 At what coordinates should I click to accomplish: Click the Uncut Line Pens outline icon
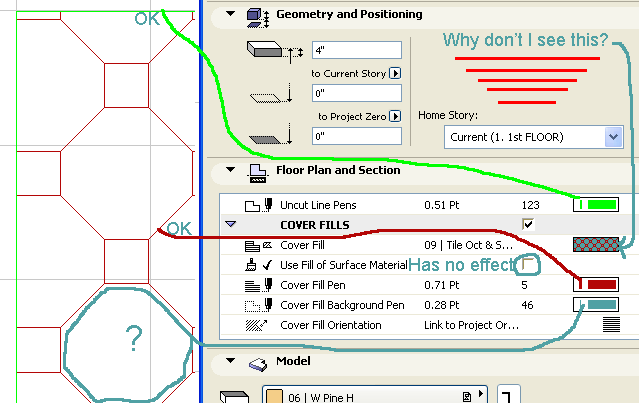pos(252,206)
